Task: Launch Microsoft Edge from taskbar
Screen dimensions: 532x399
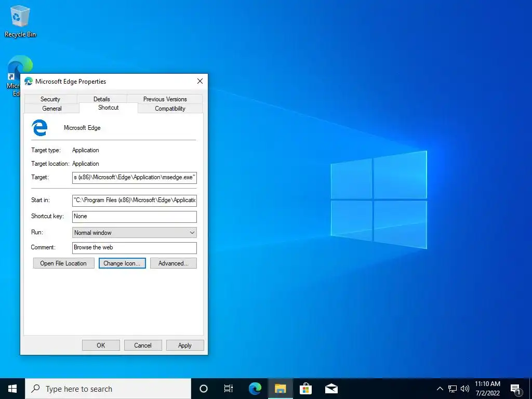Action: click(255, 389)
